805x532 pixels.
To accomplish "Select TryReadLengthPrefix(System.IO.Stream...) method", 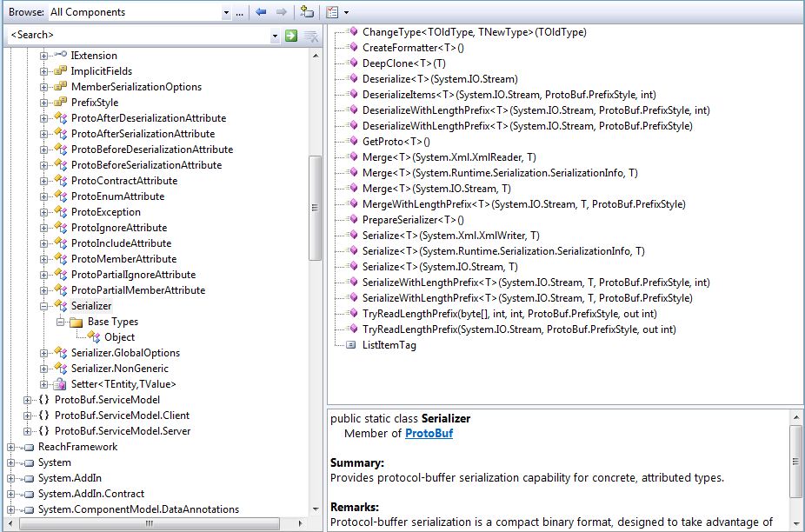I will (x=519, y=329).
